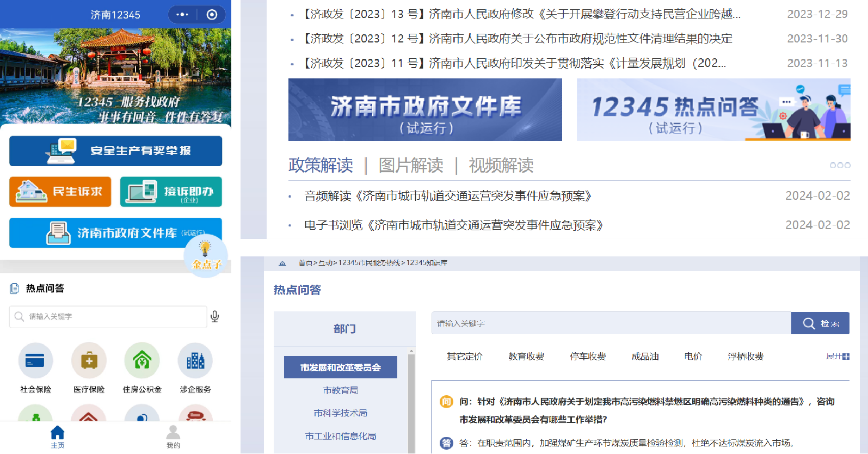Open the 医疗保险 category icon
868x454 pixels.
coord(89,361)
